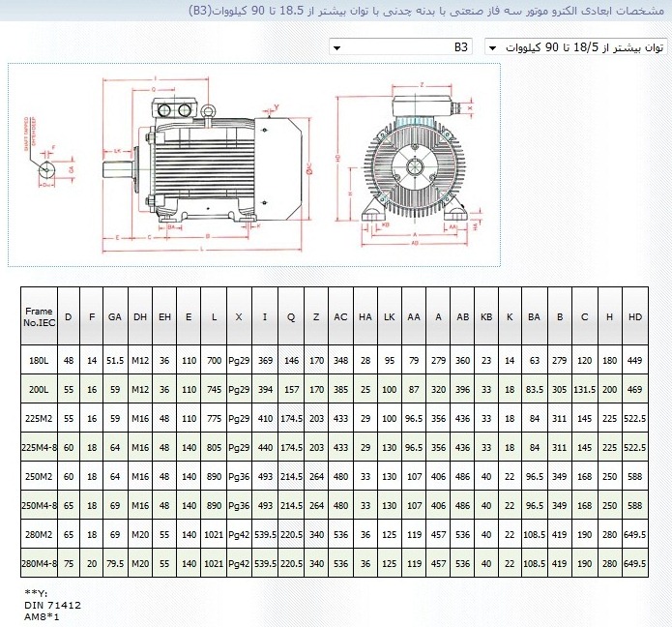Select the '75' D value in row 280M4-8
Viewport: 672px width, 627px height.
(69, 563)
